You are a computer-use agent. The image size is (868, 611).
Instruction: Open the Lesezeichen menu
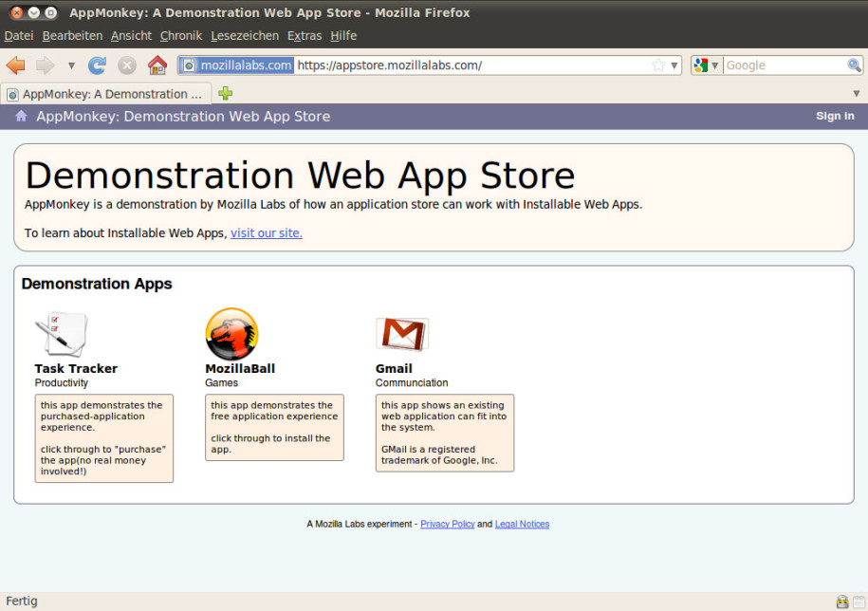(x=245, y=35)
